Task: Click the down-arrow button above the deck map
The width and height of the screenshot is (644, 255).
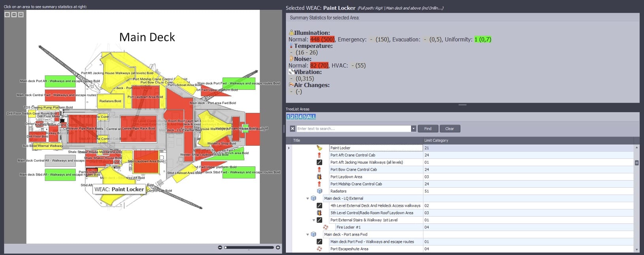Action: click(21, 15)
